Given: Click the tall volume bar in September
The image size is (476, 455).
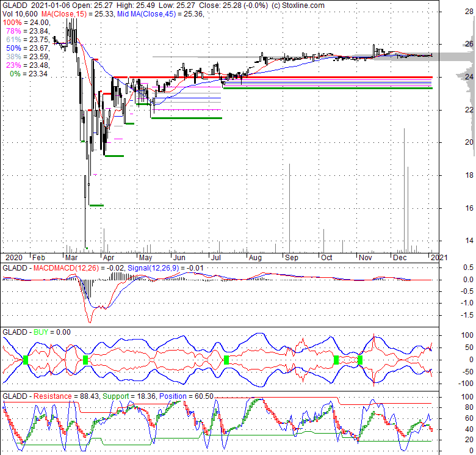Looking at the screenshot, I should [x=290, y=208].
